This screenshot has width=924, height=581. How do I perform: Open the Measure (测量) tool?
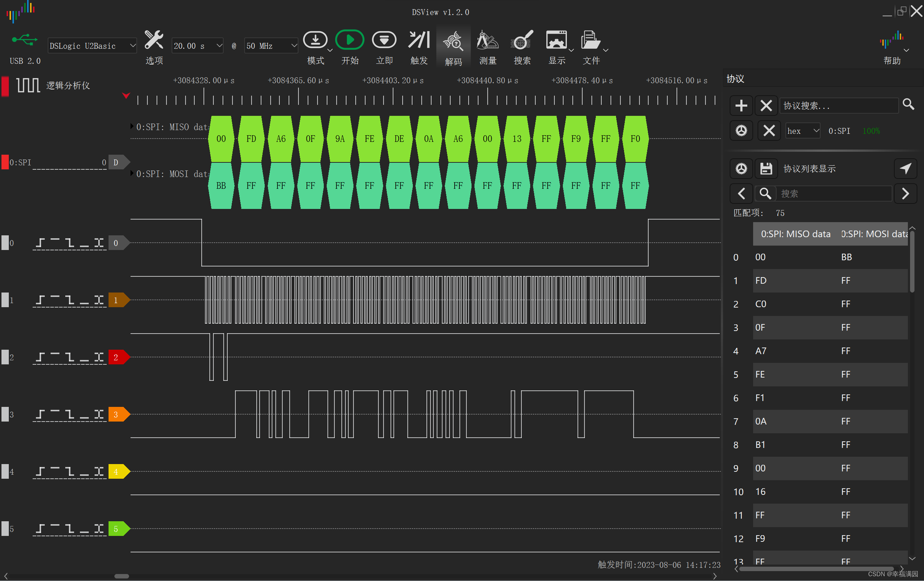[487, 40]
